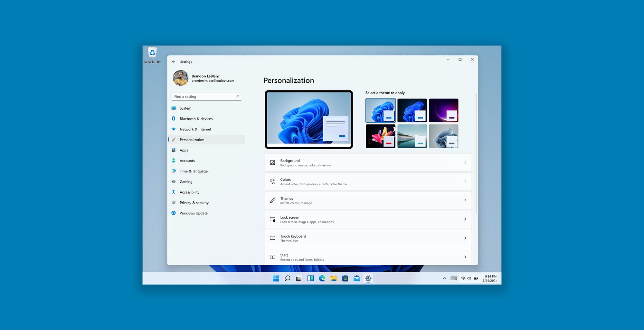Show hidden icons in the system tray
The width and height of the screenshot is (644, 330).
pos(444,278)
